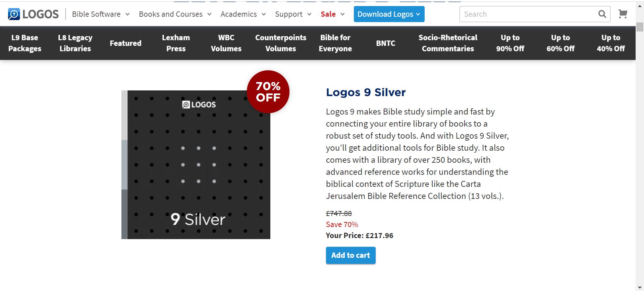
Task: Open the shopping cart
Action: [x=623, y=14]
